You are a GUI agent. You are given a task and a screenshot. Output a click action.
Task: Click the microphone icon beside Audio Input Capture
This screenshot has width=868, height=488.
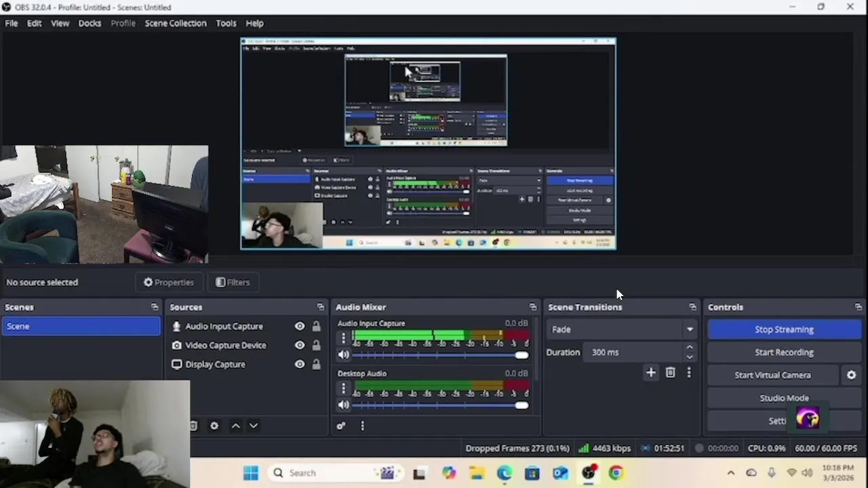point(177,326)
